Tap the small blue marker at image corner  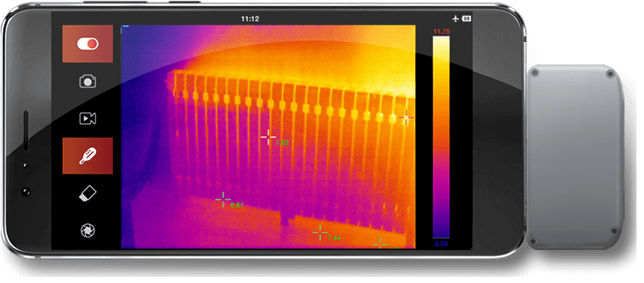click(x=125, y=27)
